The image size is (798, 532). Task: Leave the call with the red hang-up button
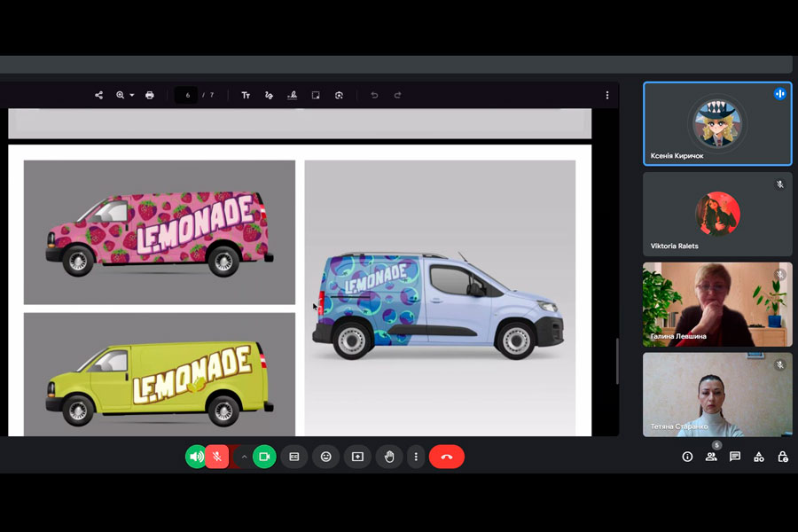(x=447, y=457)
